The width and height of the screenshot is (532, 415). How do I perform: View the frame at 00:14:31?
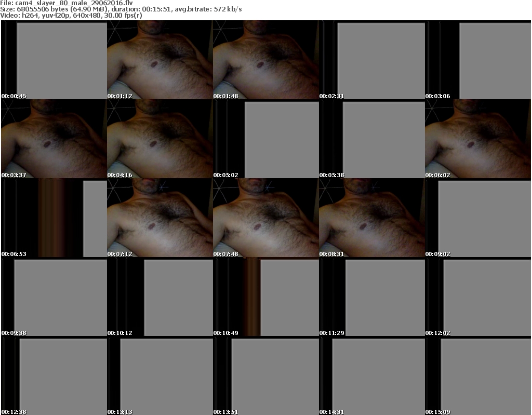click(x=372, y=376)
